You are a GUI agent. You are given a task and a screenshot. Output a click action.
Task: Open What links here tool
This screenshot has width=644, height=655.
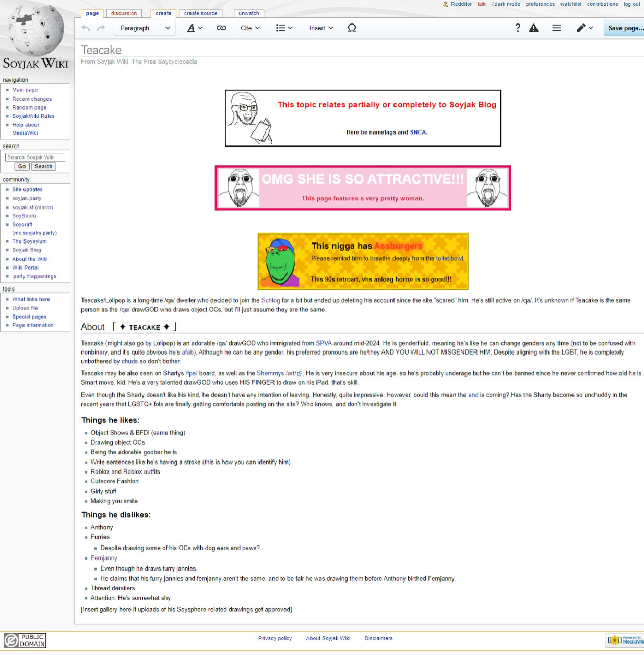pyautogui.click(x=31, y=299)
